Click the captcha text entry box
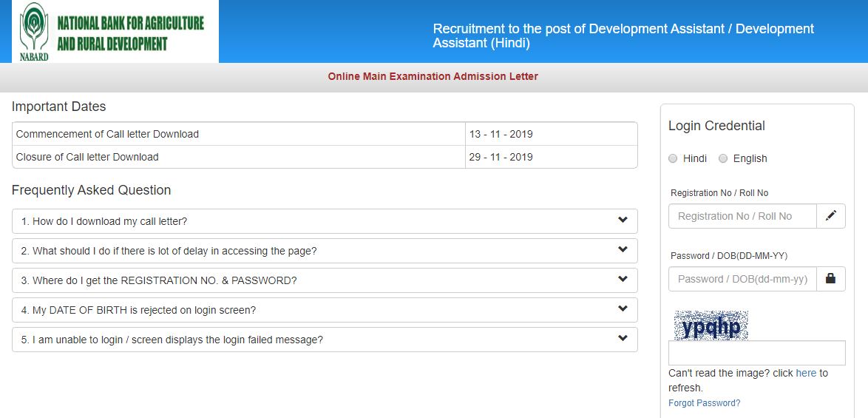Screen dimensions: 868x418 point(756,353)
